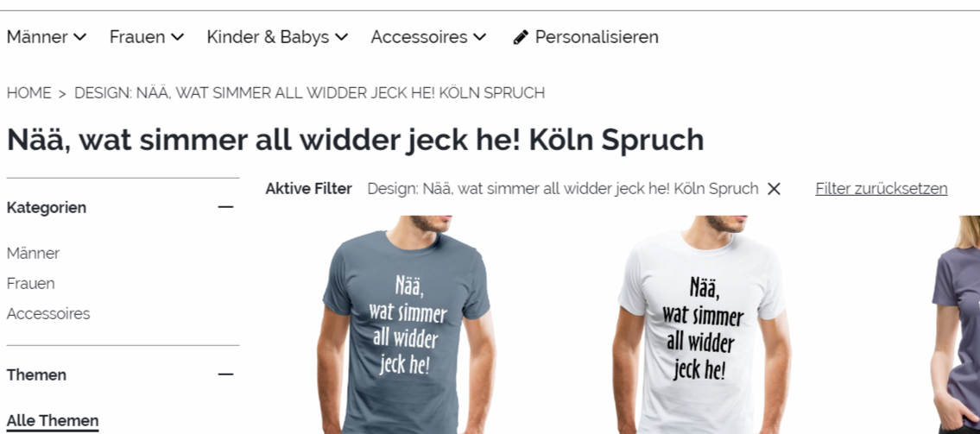Select Kinder & Babys in the navigation
980x434 pixels.
tap(268, 37)
